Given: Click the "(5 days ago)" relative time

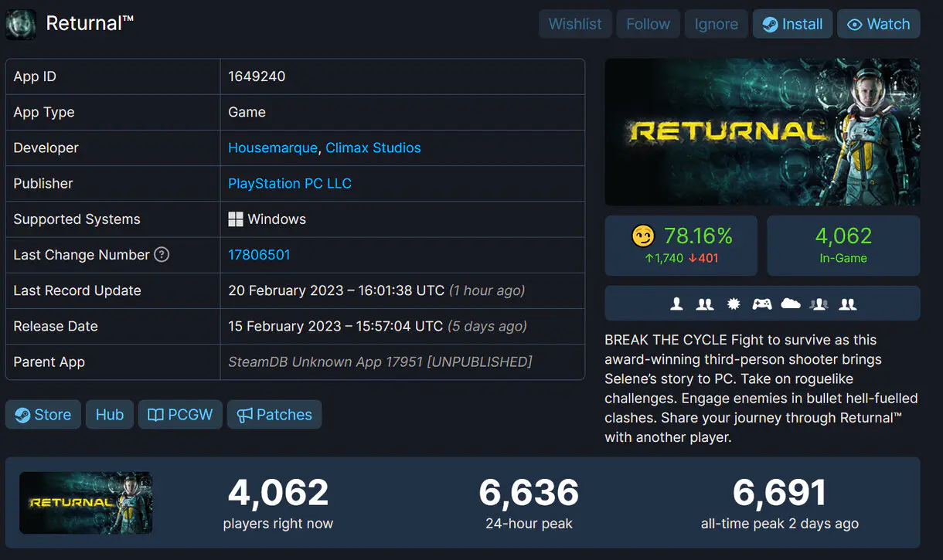Looking at the screenshot, I should [488, 326].
